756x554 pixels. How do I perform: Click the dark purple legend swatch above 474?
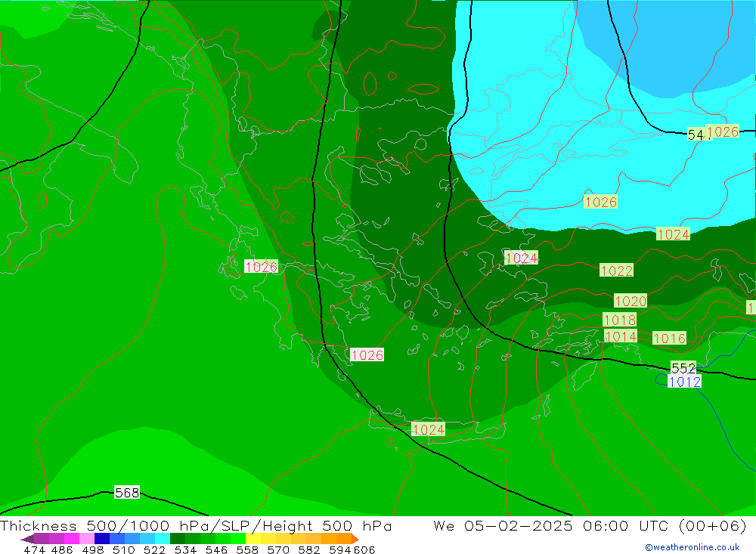[42, 539]
